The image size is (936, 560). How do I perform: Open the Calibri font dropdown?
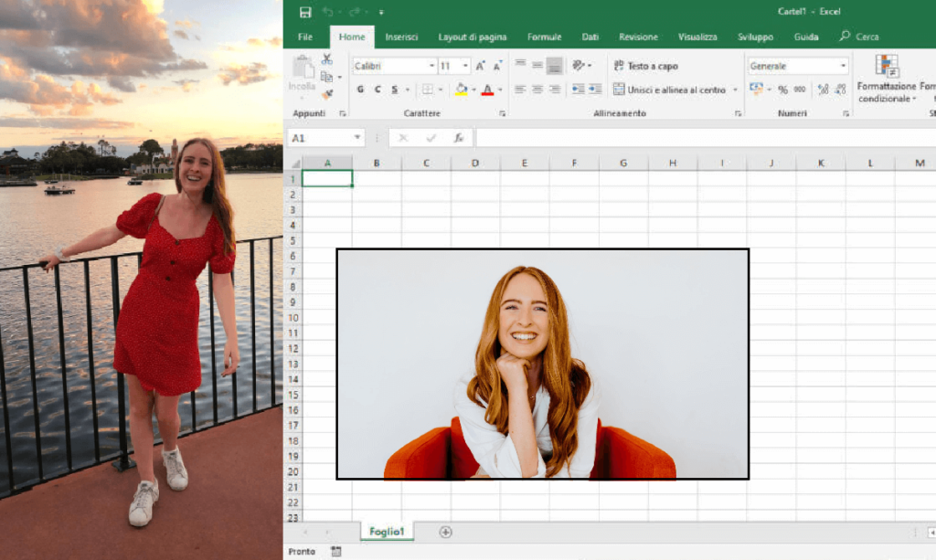click(434, 65)
